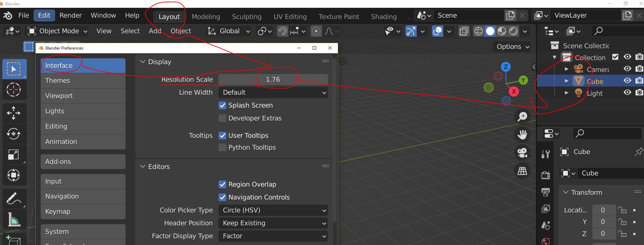This screenshot has height=245, width=644.
Task: Toggle Navigation Controls checkbox
Action: click(x=223, y=197)
